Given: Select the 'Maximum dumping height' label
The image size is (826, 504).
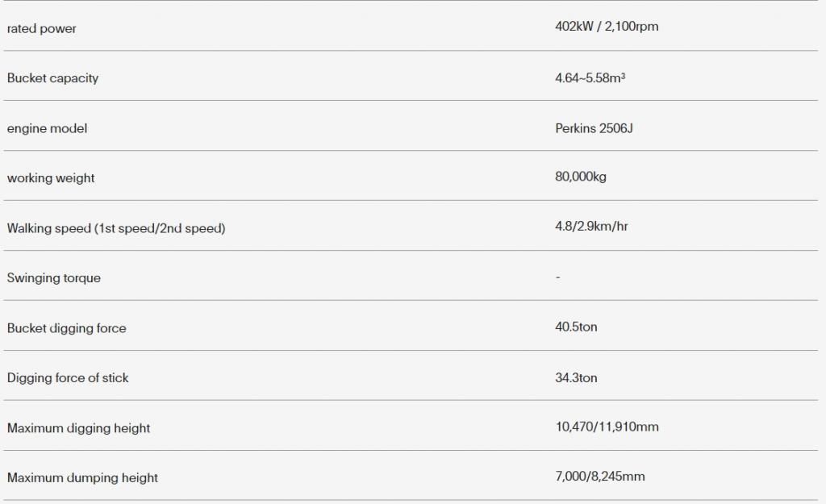Looking at the screenshot, I should coord(82,477).
